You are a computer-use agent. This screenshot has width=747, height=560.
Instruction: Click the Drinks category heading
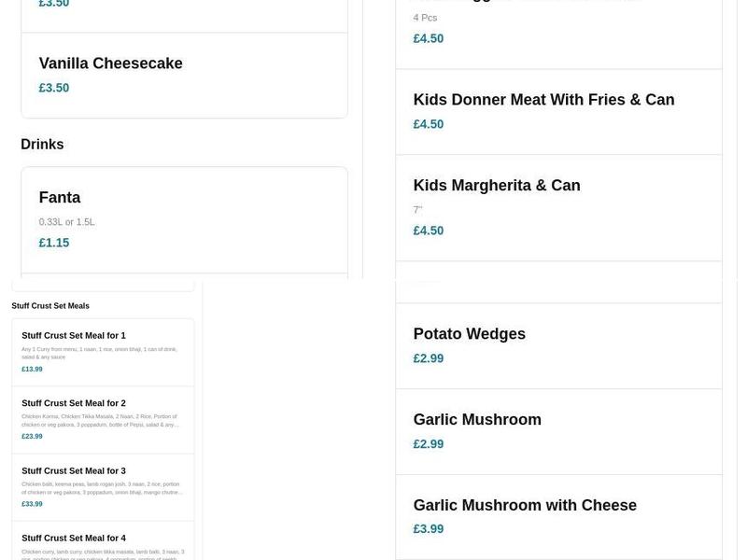[x=42, y=145]
